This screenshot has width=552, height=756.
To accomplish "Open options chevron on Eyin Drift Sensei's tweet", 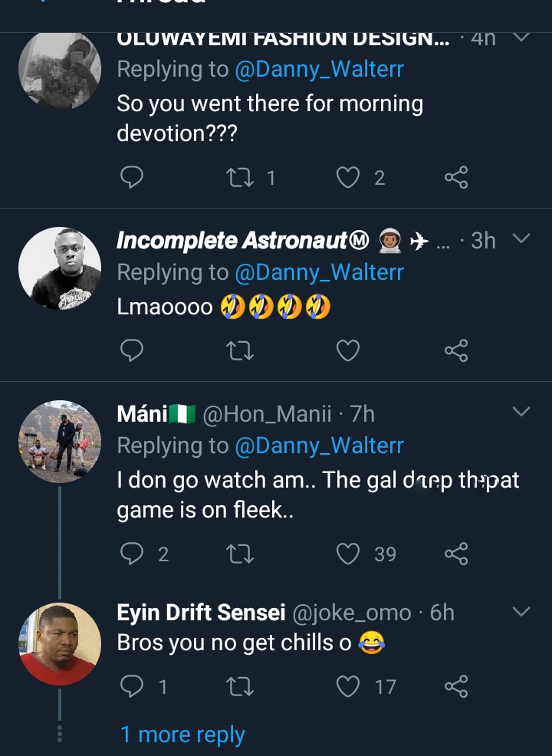I will point(521,612).
